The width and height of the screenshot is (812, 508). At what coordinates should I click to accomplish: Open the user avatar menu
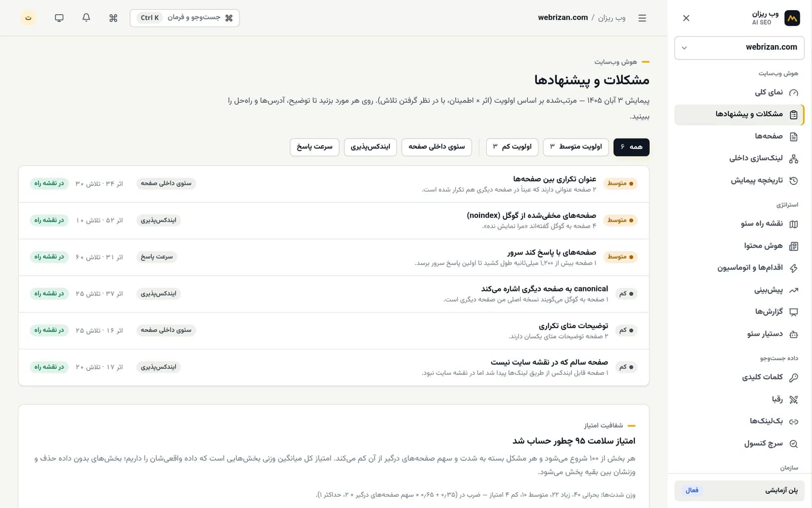(28, 18)
